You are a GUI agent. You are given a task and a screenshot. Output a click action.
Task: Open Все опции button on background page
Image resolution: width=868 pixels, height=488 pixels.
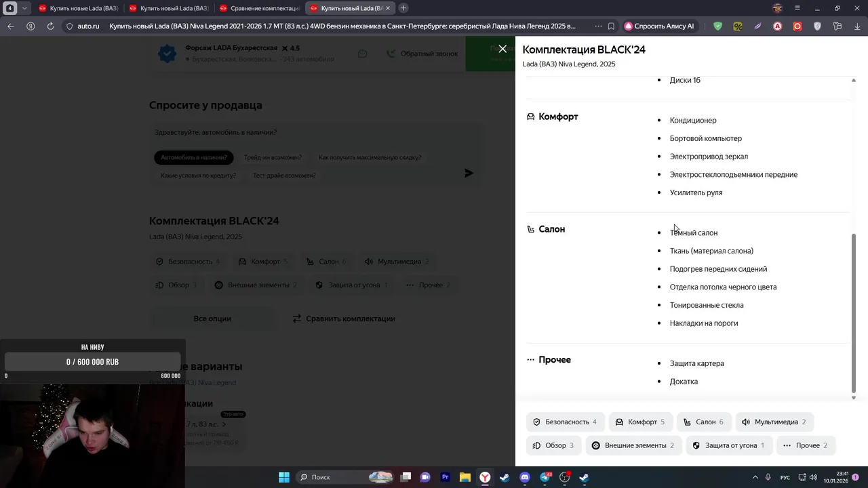[212, 319]
